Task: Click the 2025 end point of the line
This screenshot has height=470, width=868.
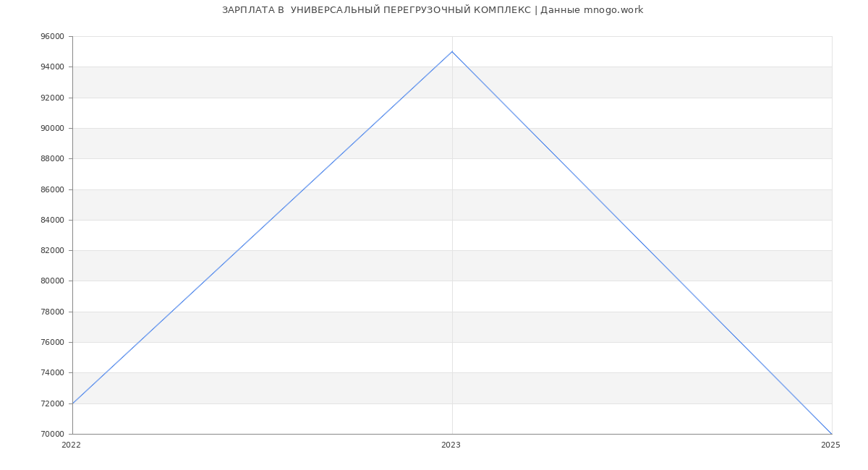Action: tap(832, 434)
